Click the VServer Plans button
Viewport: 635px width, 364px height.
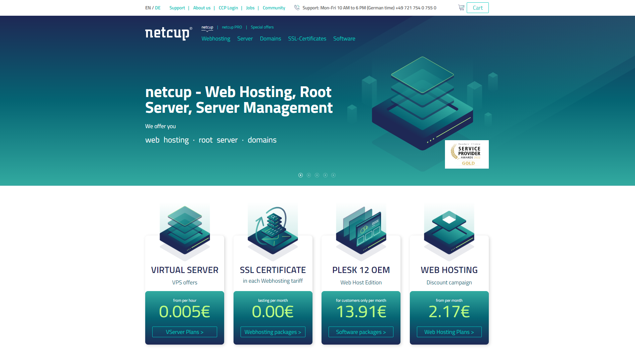pyautogui.click(x=185, y=332)
